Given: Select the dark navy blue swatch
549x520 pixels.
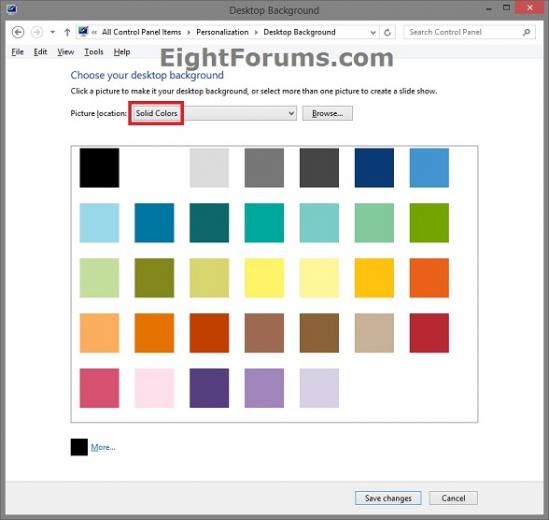Looking at the screenshot, I should 374,168.
